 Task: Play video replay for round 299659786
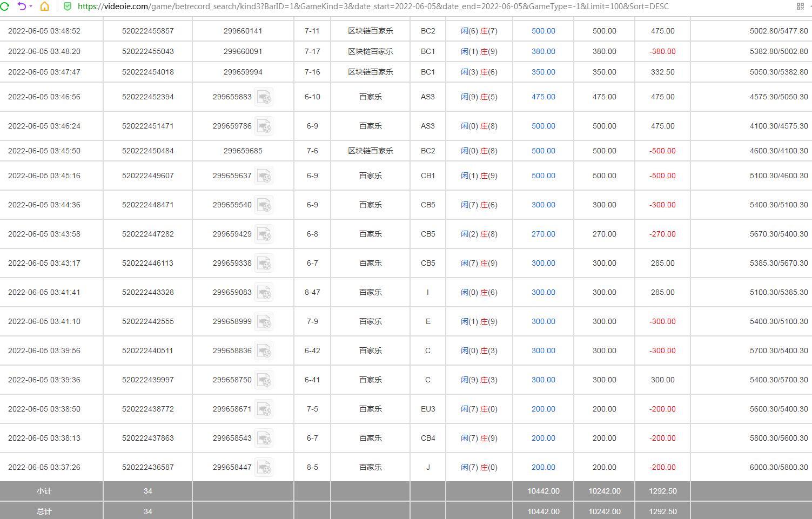264,126
